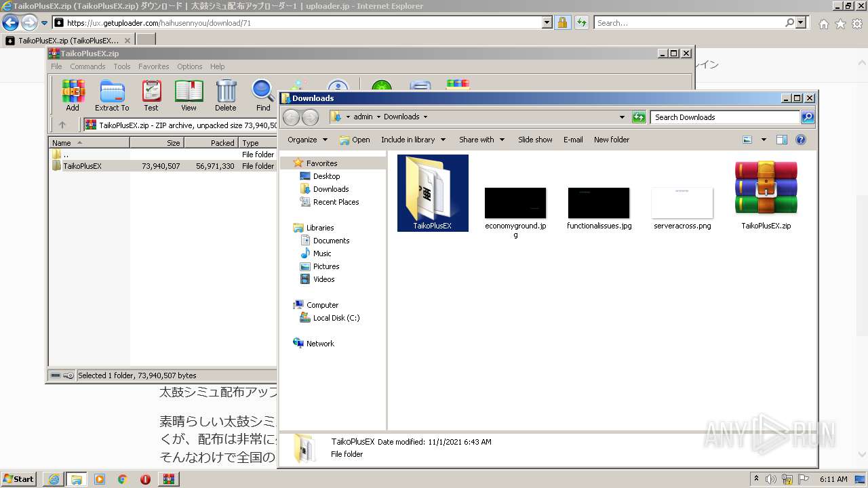
Task: Open WinRAR Help menu
Action: tap(217, 66)
